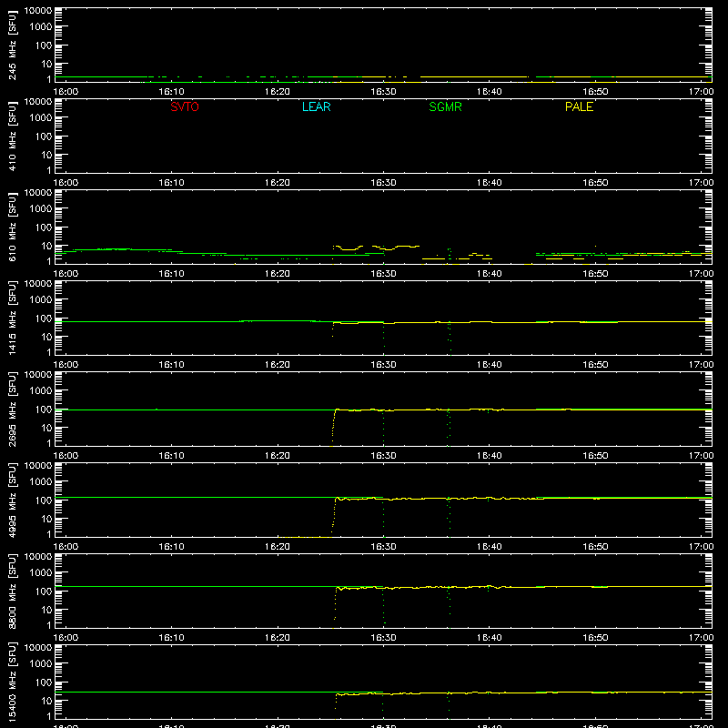
Task: Click the 10000 tick value on the 245 MHz axis
Action: tap(38, 11)
